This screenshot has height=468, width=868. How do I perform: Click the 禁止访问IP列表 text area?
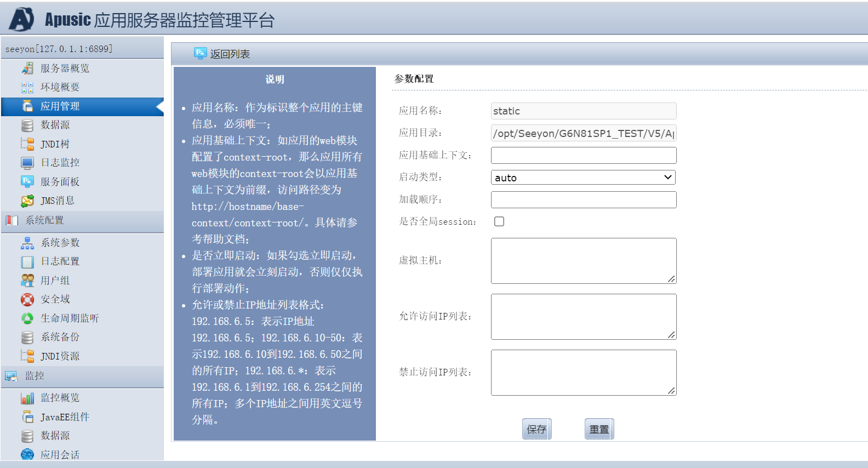[584, 373]
